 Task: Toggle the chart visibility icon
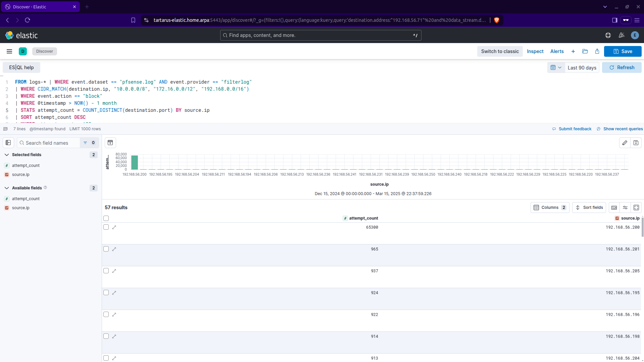(110, 143)
